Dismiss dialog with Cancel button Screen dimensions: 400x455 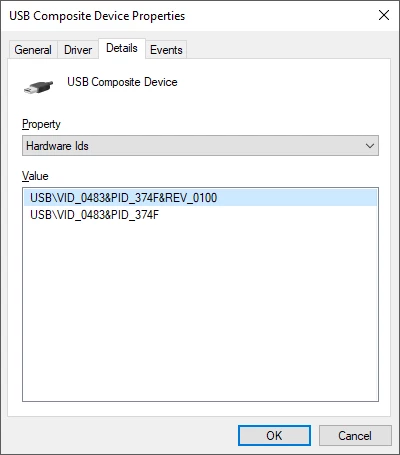tap(355, 435)
